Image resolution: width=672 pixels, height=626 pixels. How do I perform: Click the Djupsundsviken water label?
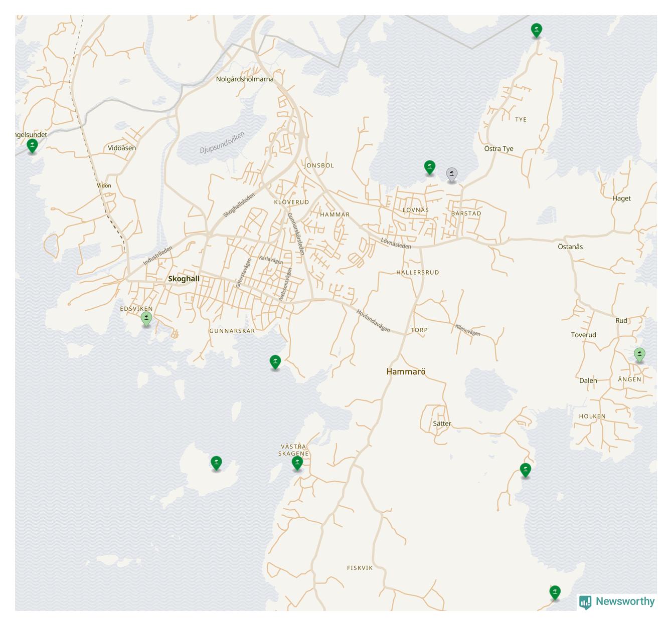(x=222, y=142)
